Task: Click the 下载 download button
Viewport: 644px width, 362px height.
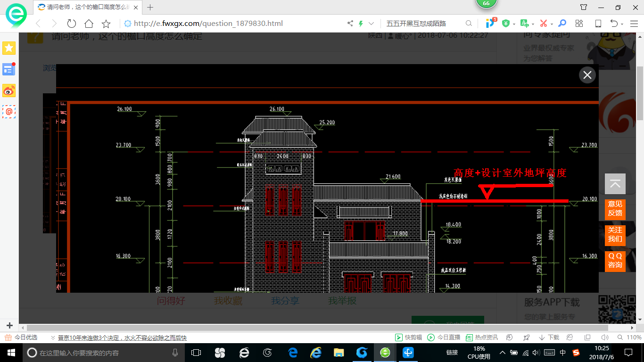Action: 549,337
